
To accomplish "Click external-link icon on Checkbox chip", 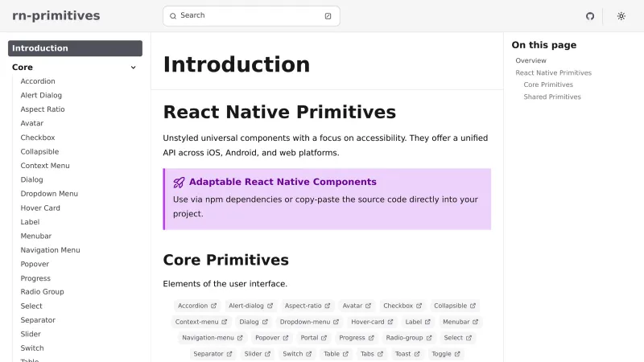I will [419, 306].
